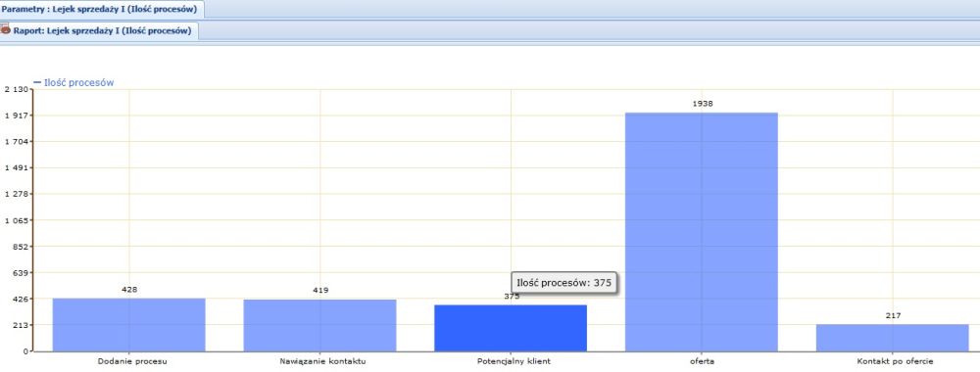This screenshot has height=372, width=980.
Task: Click the 1938 value label
Action: (x=703, y=104)
